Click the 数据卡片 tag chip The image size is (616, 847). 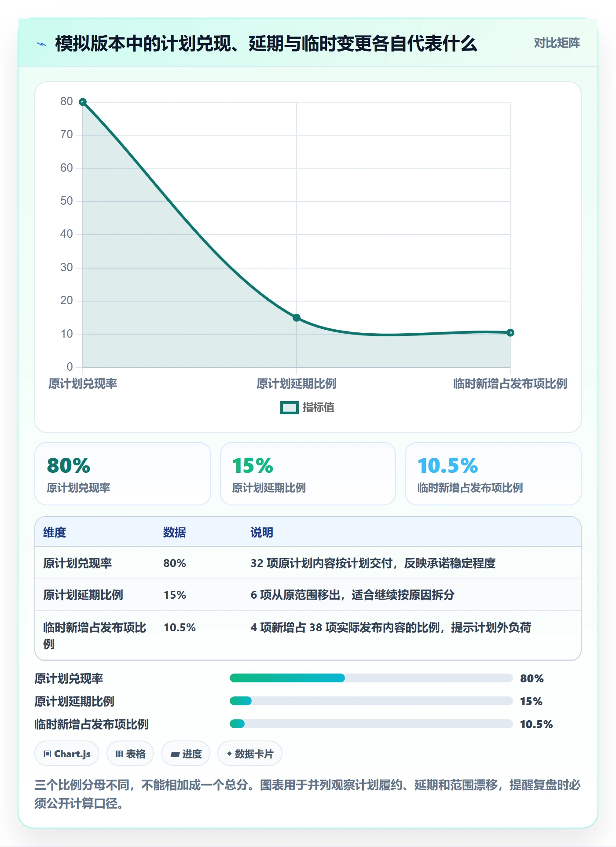coord(250,754)
